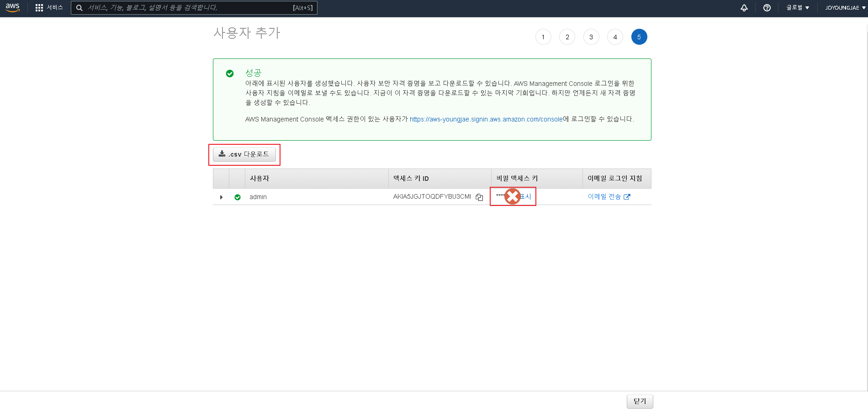This screenshot has width=868, height=411.
Task: Copy the access key ID with copy icon
Action: pyautogui.click(x=479, y=197)
